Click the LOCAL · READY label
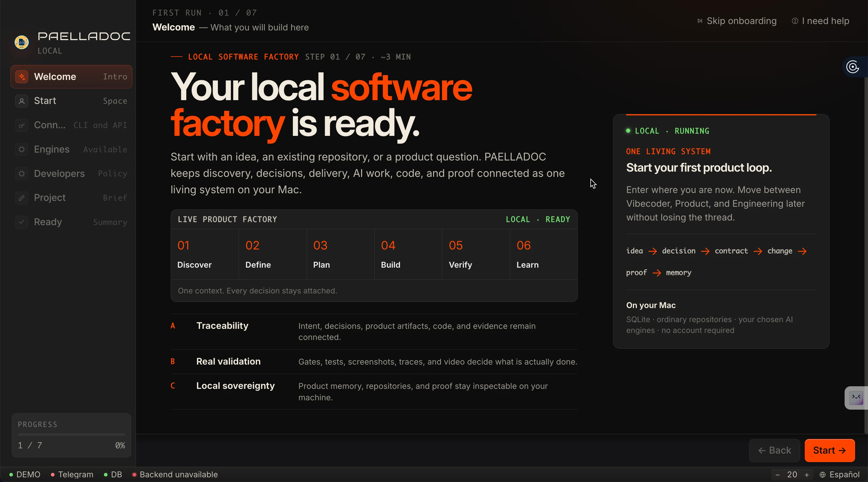Viewport: 868px width, 482px height. pos(538,220)
